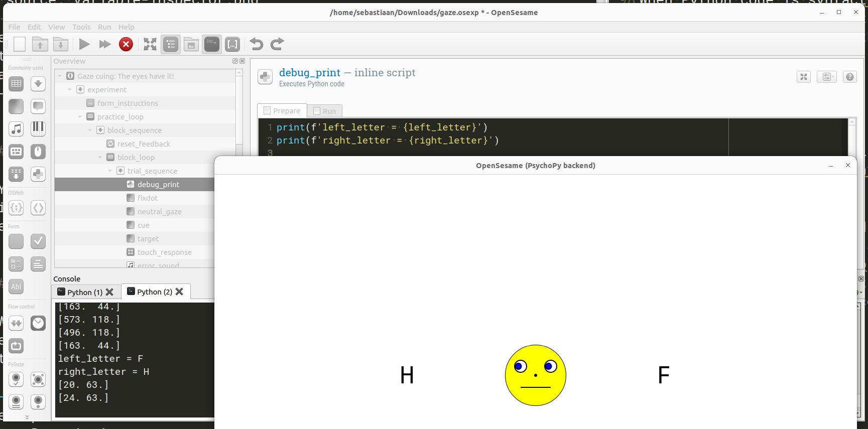The image size is (868, 429).
Task: Click the undo arrow in toolbar
Action: (x=257, y=45)
